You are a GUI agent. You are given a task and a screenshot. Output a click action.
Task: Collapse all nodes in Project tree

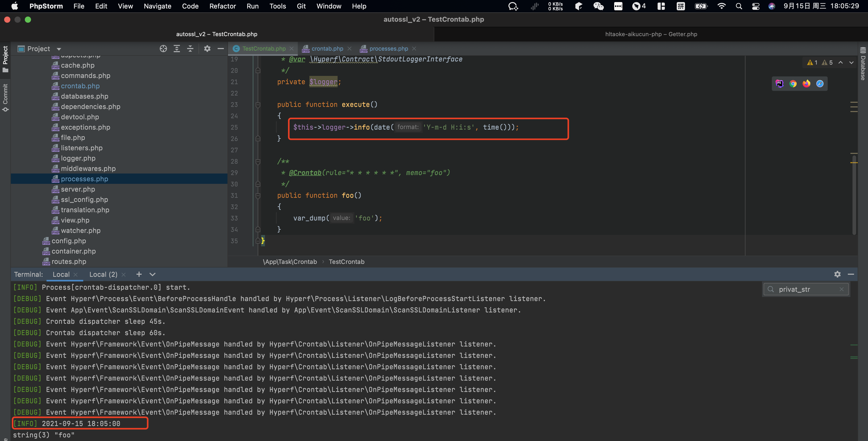[190, 49]
